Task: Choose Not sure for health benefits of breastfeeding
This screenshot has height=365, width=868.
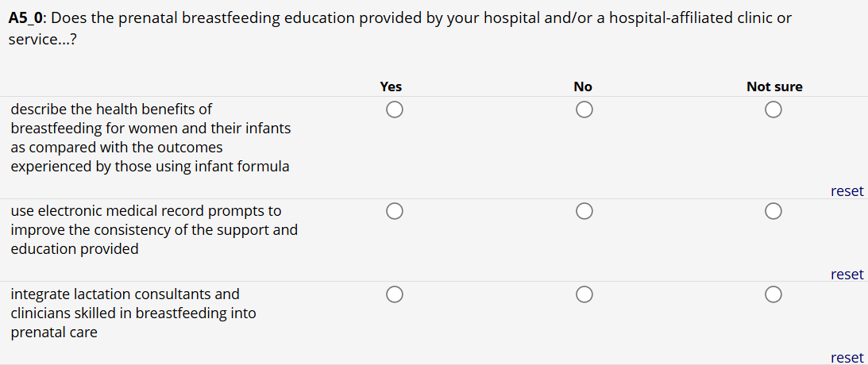Action: tap(773, 110)
